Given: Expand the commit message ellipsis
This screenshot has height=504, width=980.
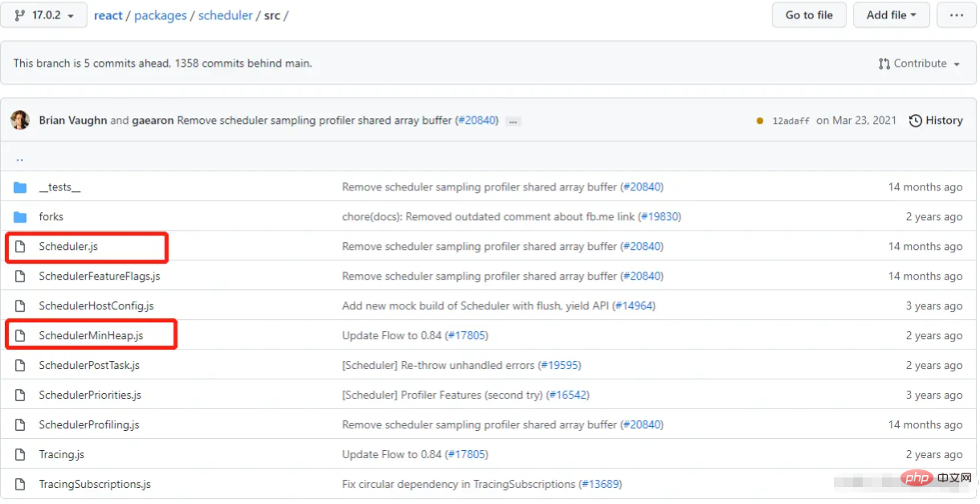Looking at the screenshot, I should tap(513, 121).
